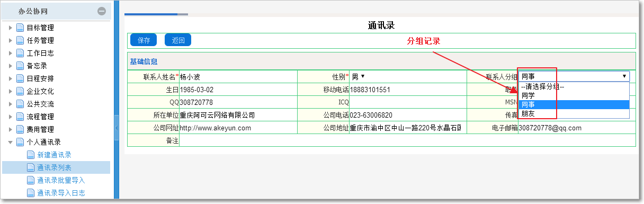The width and height of the screenshot is (644, 204).
Task: Click the 联系人姓名 field with 杨小波
Action: coord(238,77)
